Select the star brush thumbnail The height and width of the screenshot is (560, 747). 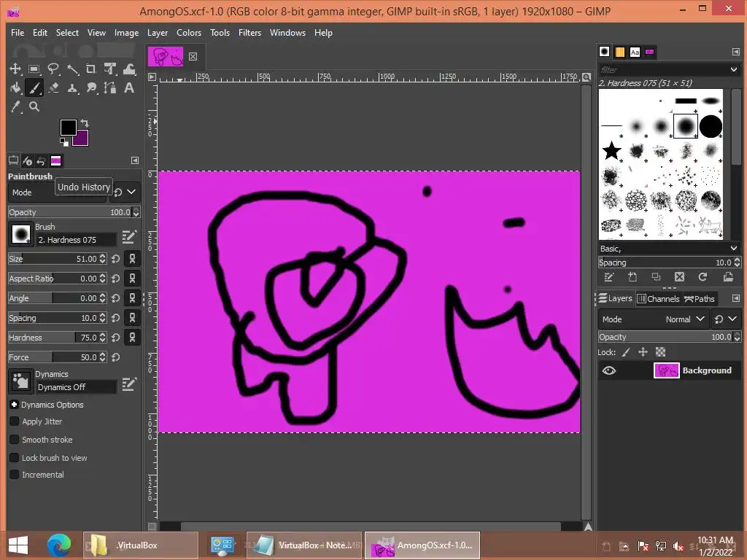tap(612, 151)
